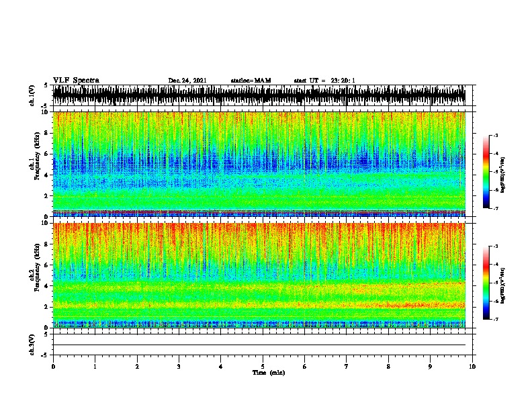
Task: Click the "VLF Spectra" title text
Action: 76,81
